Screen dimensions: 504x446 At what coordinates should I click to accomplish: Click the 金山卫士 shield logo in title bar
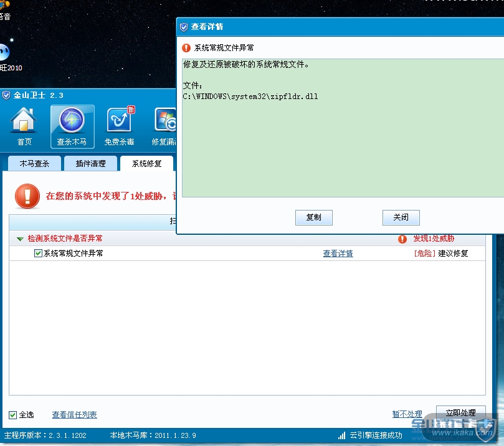click(x=6, y=95)
